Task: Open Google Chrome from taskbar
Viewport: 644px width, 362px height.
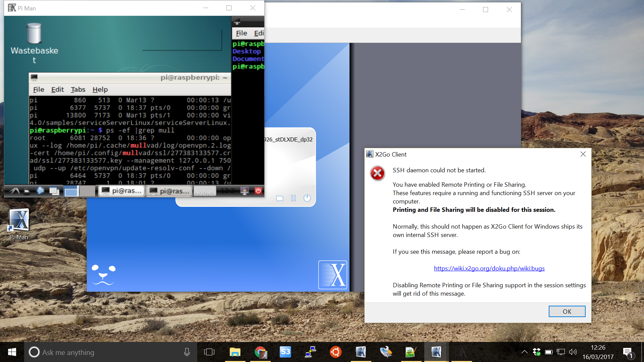Action: (x=261, y=352)
